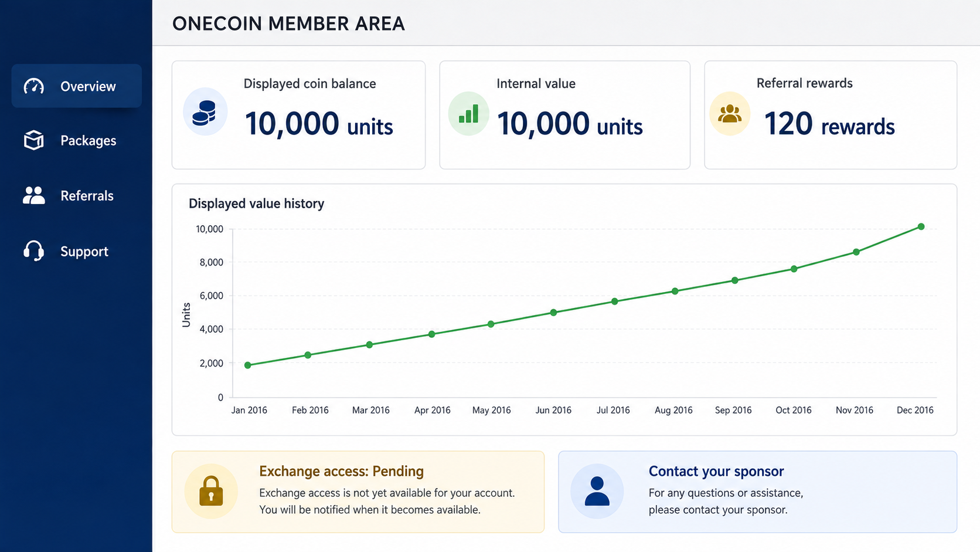Viewport: 980px width, 552px height.
Task: Select the Mar 2016 data point
Action: pos(369,345)
